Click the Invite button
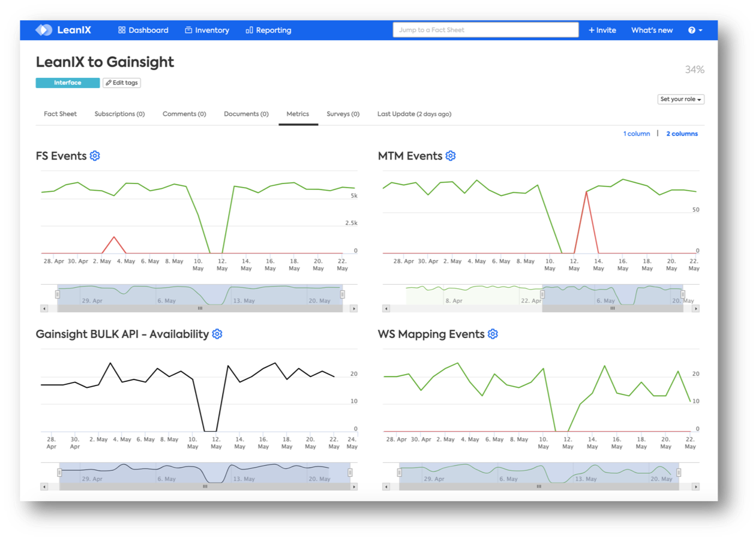756x539 pixels. point(602,30)
